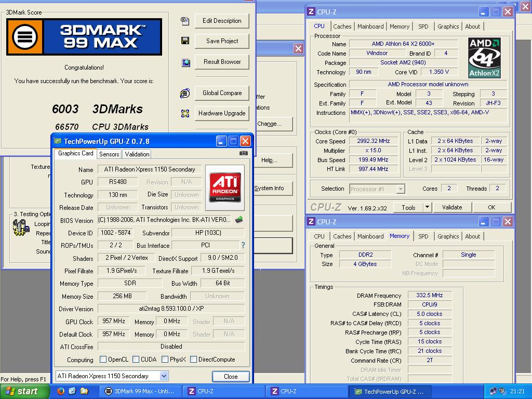Click the Testing Options looping icon

pos(21,228)
